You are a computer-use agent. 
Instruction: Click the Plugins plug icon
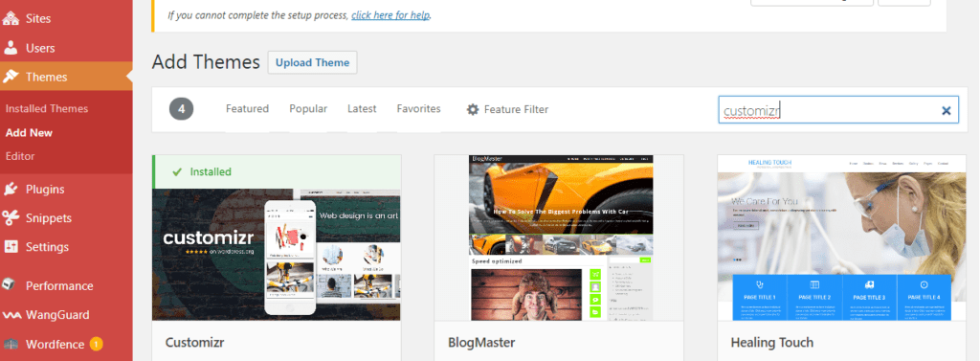click(x=11, y=189)
